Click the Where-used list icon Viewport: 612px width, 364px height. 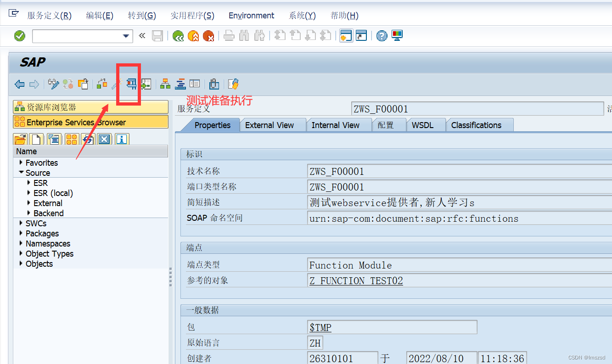pyautogui.click(x=146, y=84)
